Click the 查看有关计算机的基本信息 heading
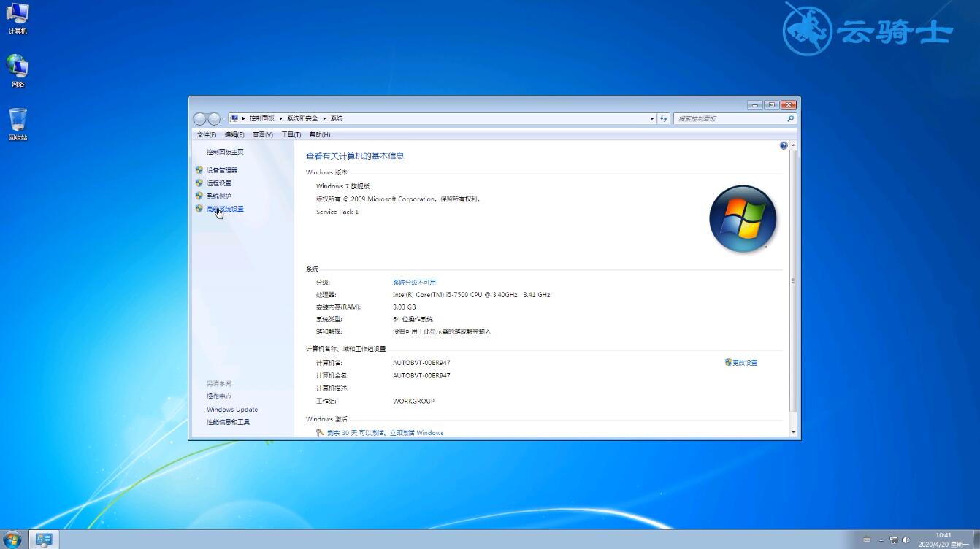980x549 pixels. coord(355,156)
